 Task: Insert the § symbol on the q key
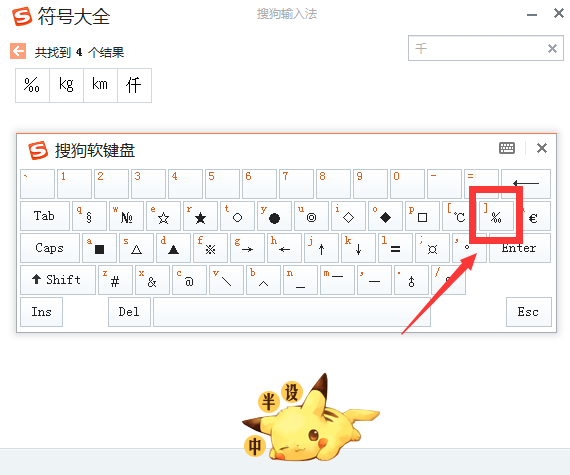[x=89, y=216]
